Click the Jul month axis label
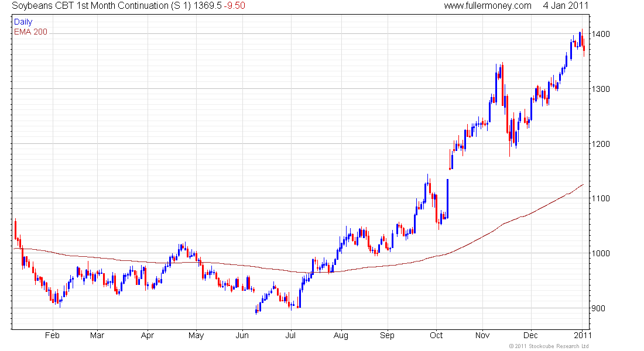The width and height of the screenshot is (644, 351). tap(290, 335)
